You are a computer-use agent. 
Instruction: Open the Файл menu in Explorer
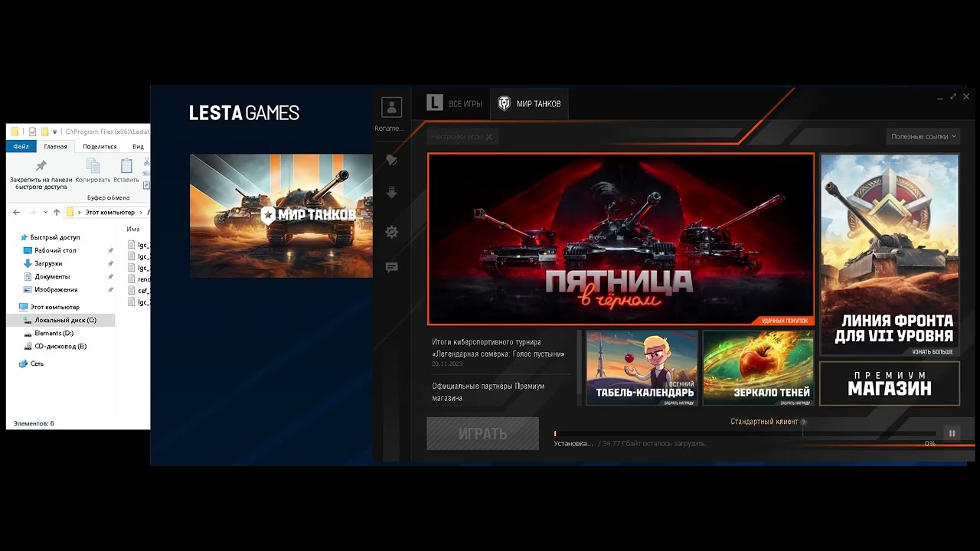point(21,146)
